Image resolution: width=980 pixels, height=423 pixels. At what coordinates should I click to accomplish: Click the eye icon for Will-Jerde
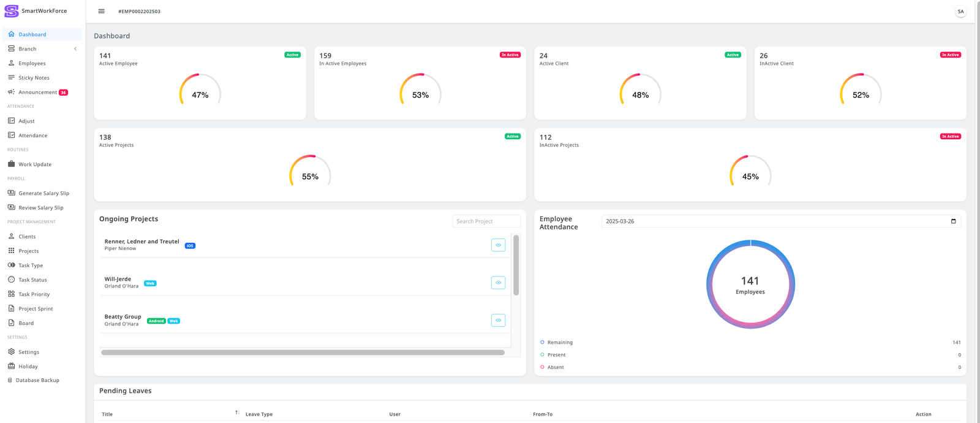tap(498, 283)
